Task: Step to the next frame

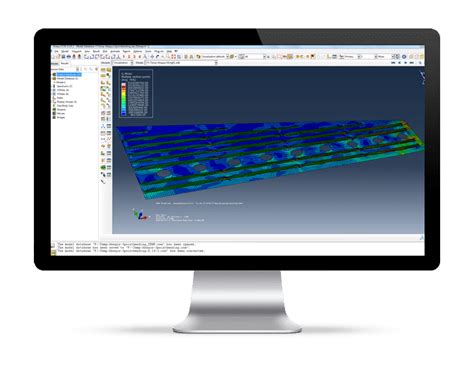Action: point(406,63)
